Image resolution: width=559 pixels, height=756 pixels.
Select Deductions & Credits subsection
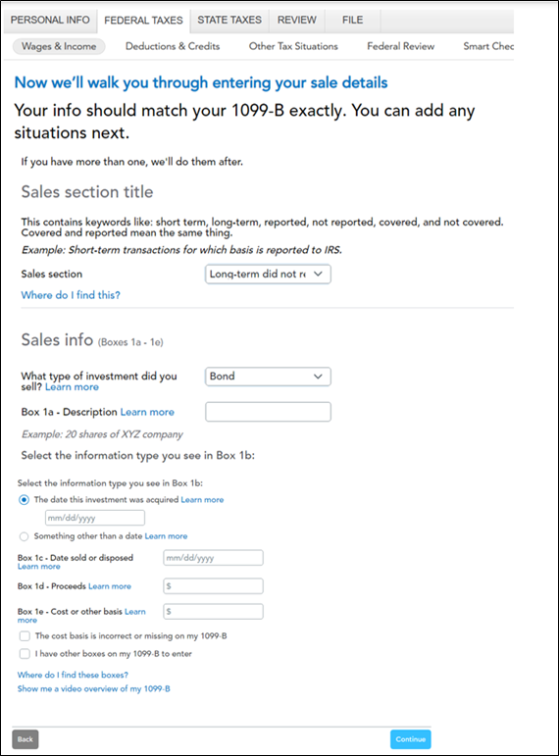(173, 46)
